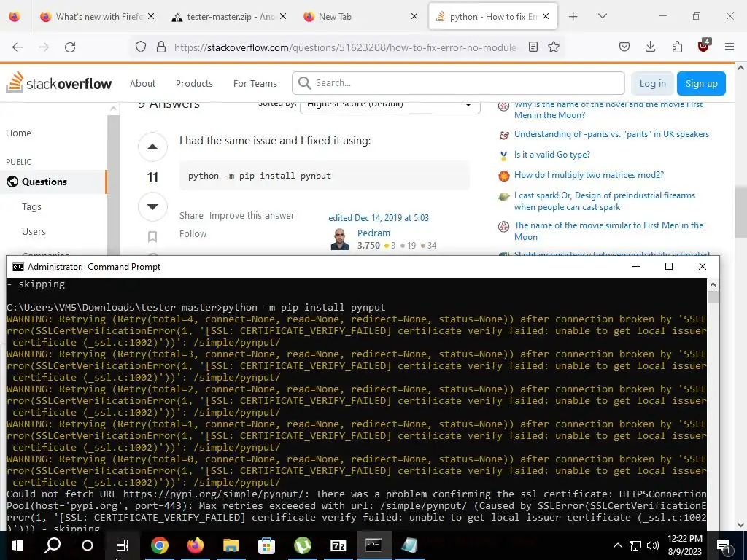Launch Google Chrome from taskbar

160,545
